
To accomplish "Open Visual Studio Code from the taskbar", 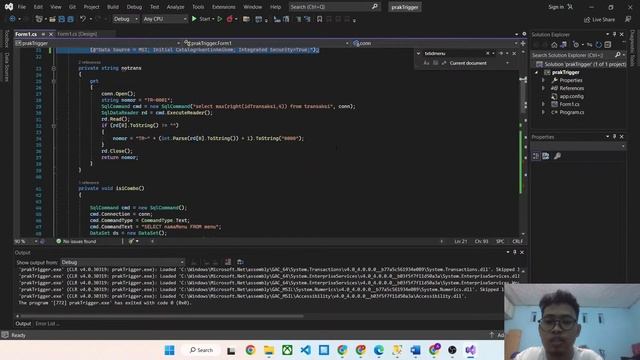I will coord(305,350).
